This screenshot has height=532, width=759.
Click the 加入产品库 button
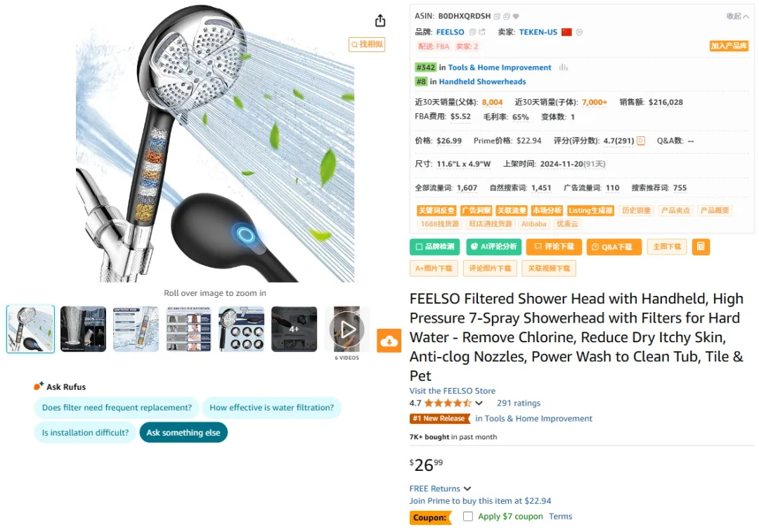point(729,46)
